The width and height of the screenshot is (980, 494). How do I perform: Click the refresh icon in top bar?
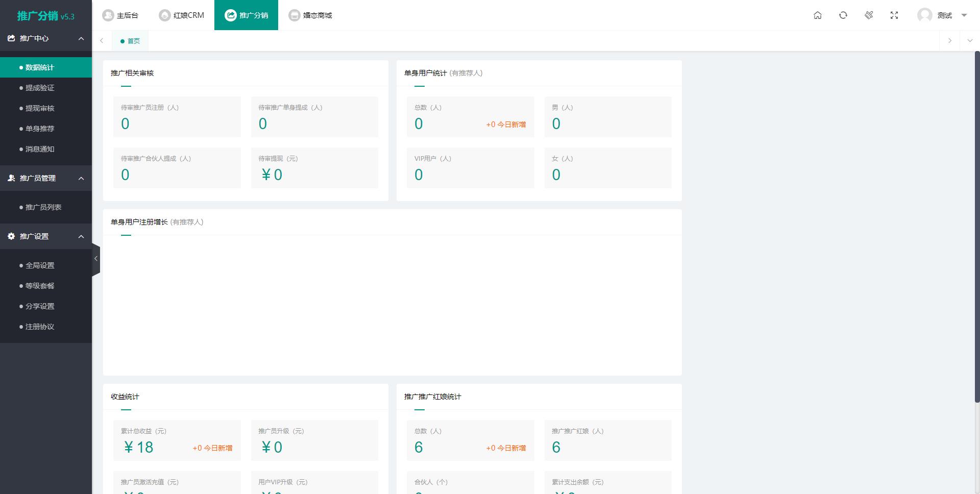pos(843,15)
